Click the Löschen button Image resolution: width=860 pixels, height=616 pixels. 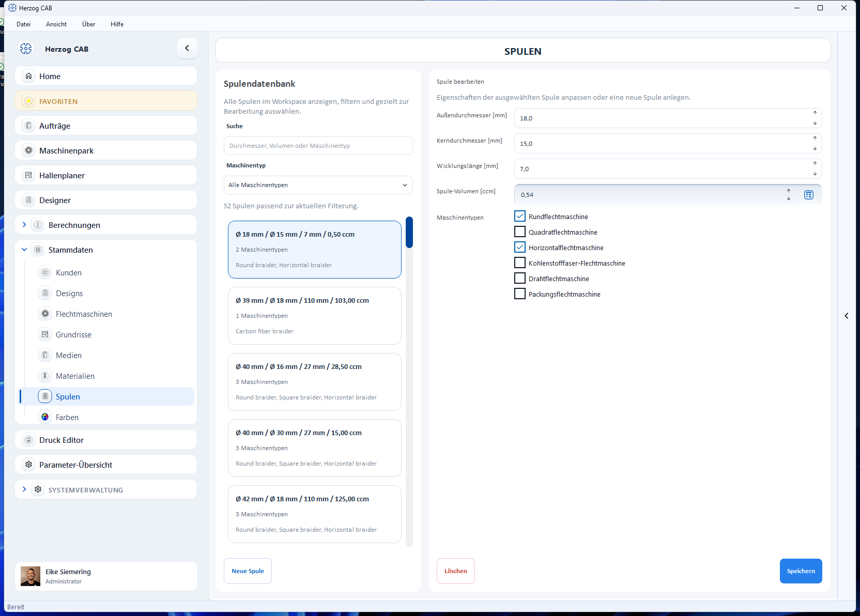[456, 571]
